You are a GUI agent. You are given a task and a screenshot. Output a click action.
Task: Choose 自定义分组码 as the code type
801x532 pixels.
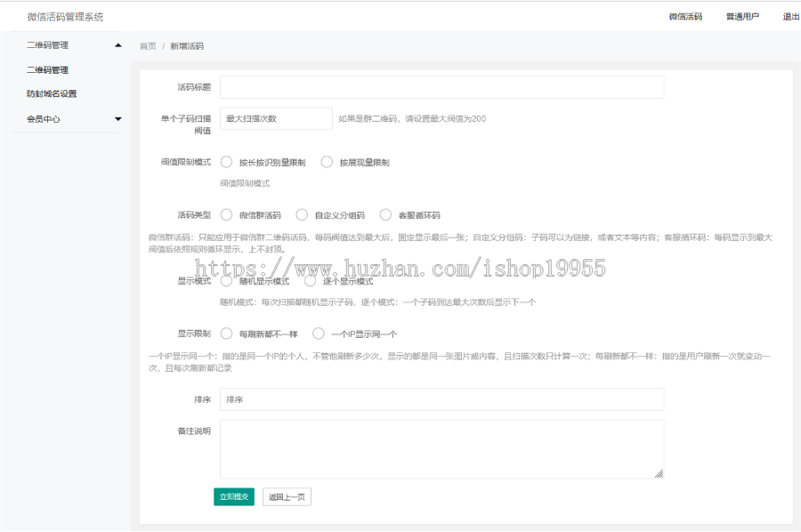pos(302,214)
